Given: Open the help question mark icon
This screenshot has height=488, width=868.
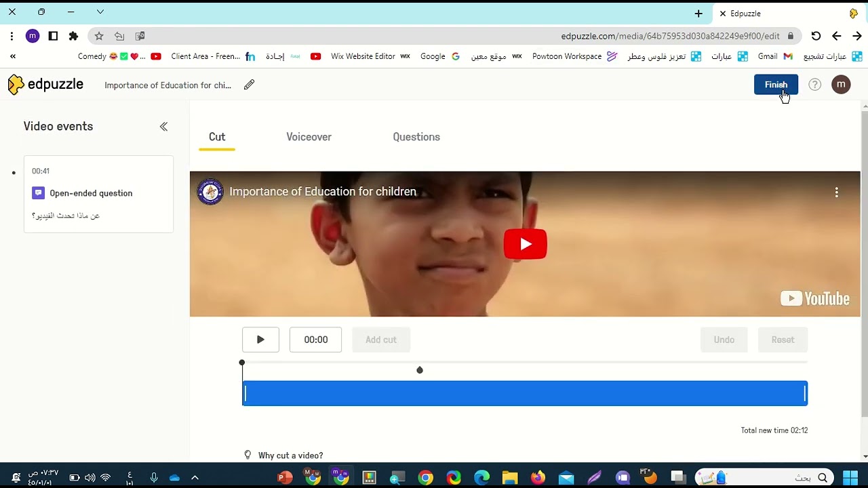Looking at the screenshot, I should point(815,85).
